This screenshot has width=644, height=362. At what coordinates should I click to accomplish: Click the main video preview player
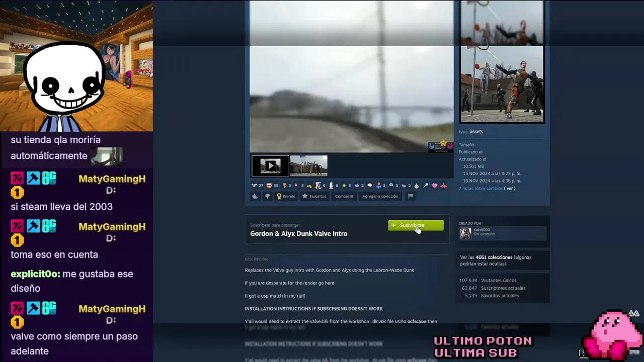351,76
